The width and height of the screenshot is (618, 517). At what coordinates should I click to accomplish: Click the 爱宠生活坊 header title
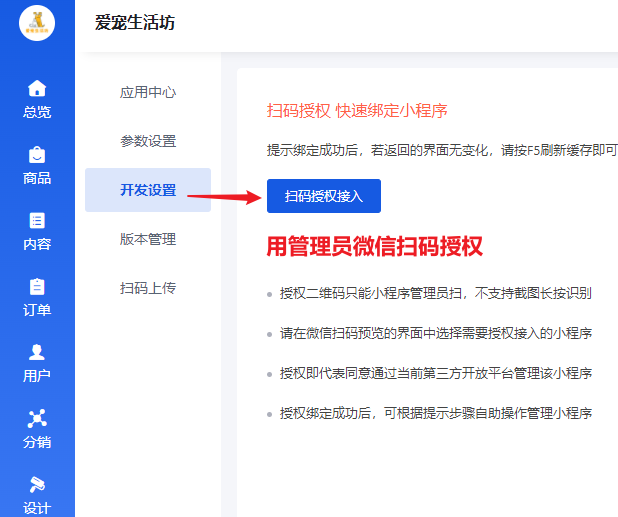[x=134, y=22]
